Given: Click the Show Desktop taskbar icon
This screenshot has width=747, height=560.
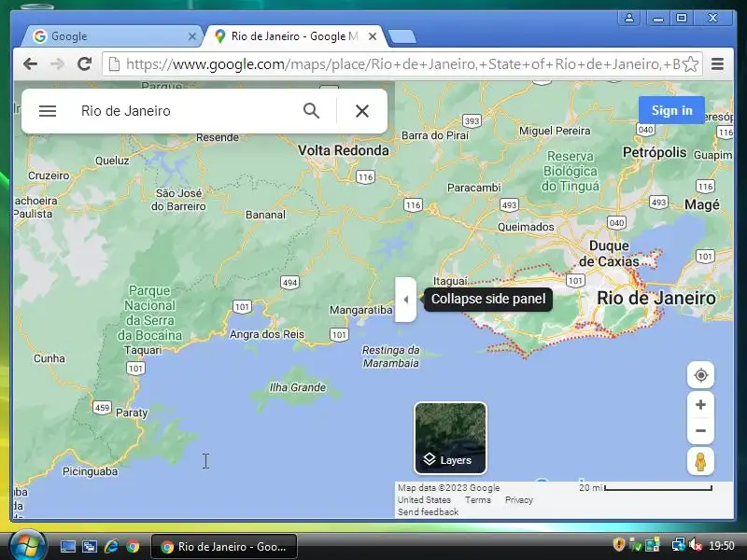Looking at the screenshot, I should point(67,546).
